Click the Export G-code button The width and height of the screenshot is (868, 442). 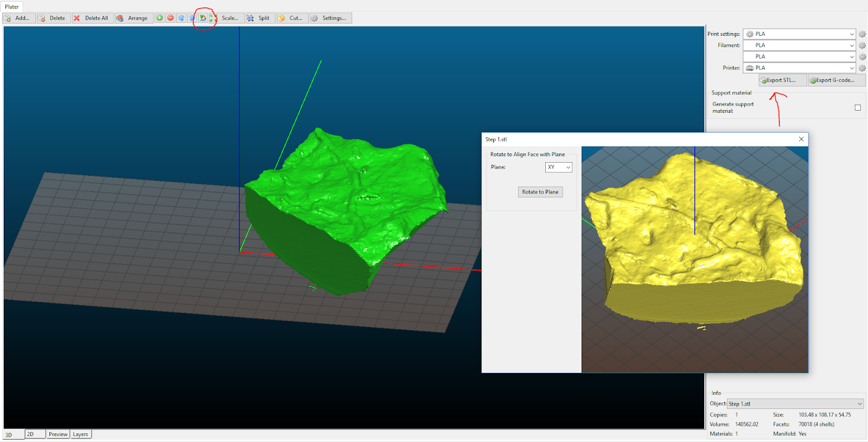(x=837, y=80)
